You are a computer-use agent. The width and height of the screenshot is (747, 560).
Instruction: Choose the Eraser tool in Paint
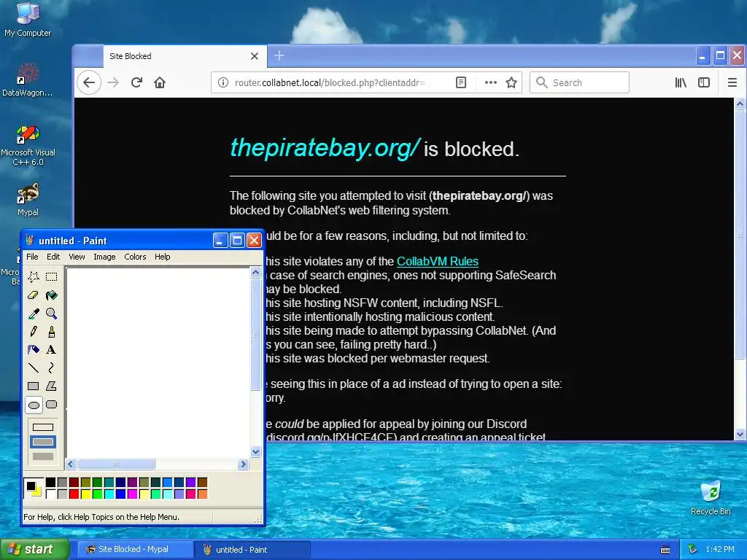(x=34, y=295)
